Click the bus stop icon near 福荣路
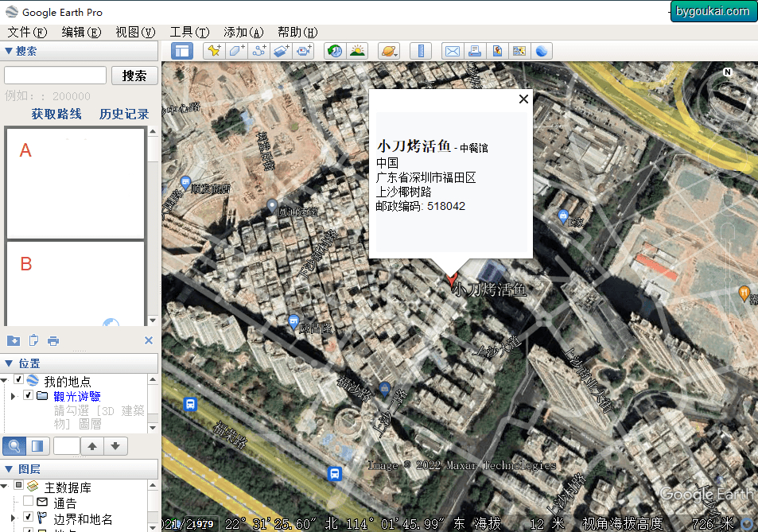The image size is (758, 532). pos(190,404)
